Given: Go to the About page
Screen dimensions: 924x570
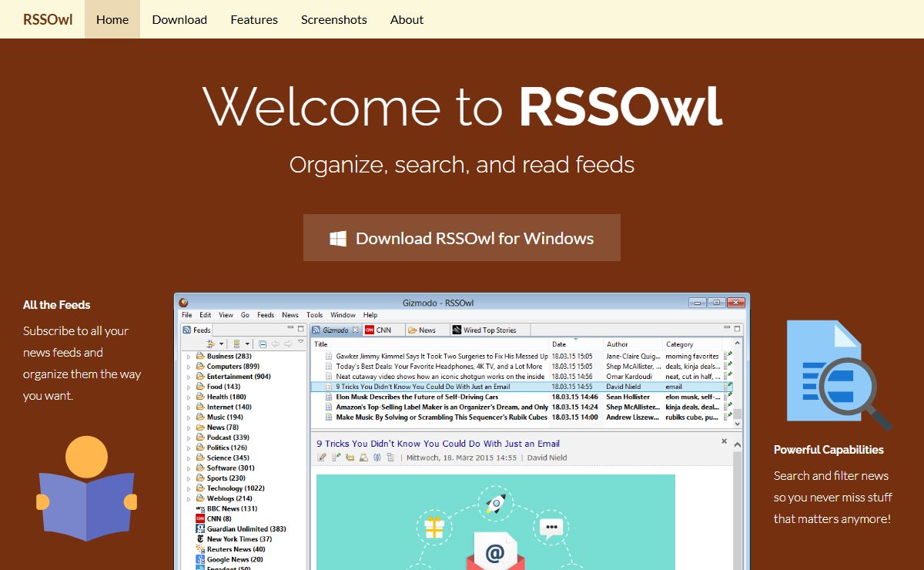Looking at the screenshot, I should [407, 19].
